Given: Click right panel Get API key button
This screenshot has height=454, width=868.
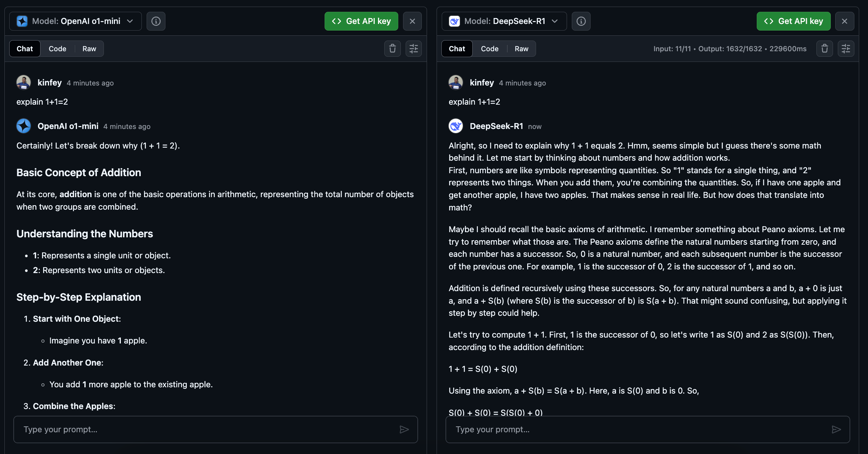Looking at the screenshot, I should pos(793,21).
